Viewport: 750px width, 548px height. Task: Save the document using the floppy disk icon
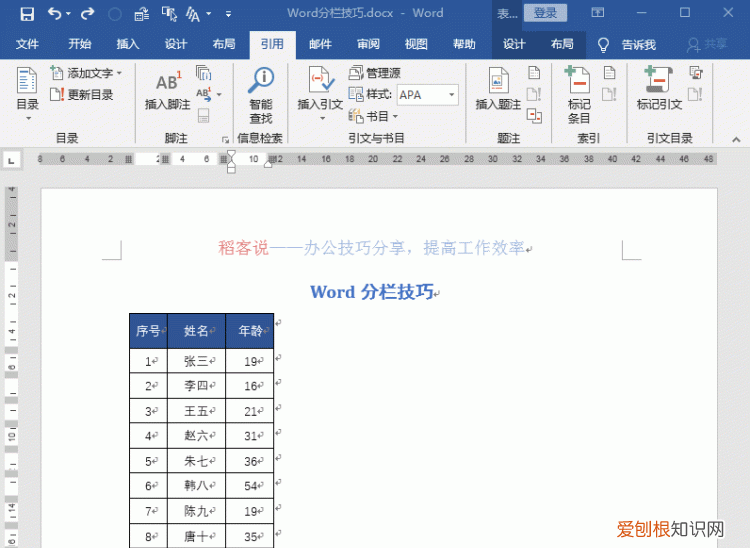click(27, 14)
